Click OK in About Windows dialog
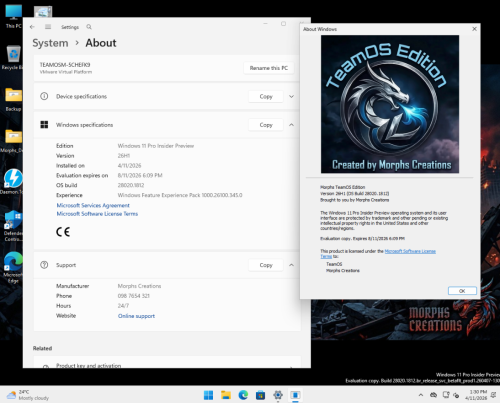Image resolution: width=500 pixels, height=403 pixels. (x=462, y=291)
